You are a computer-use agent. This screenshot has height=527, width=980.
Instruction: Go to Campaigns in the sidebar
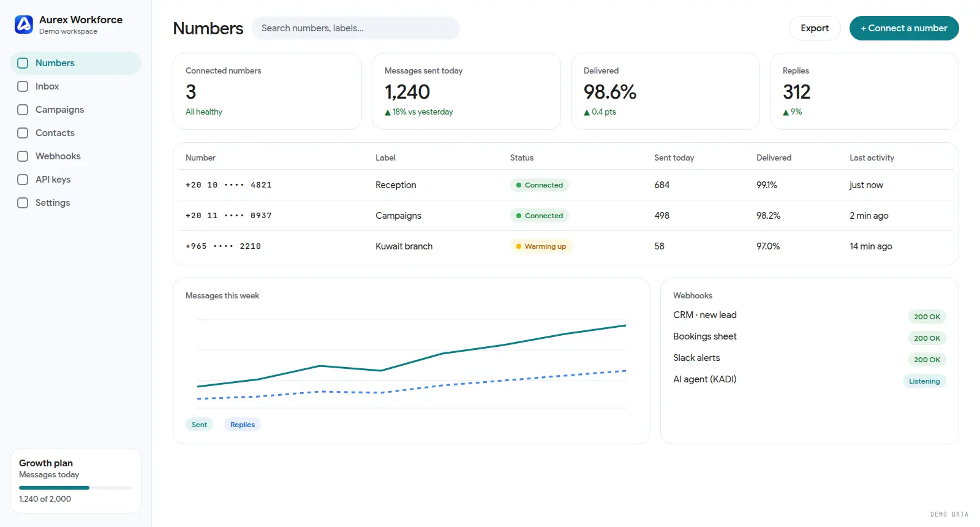(76, 110)
